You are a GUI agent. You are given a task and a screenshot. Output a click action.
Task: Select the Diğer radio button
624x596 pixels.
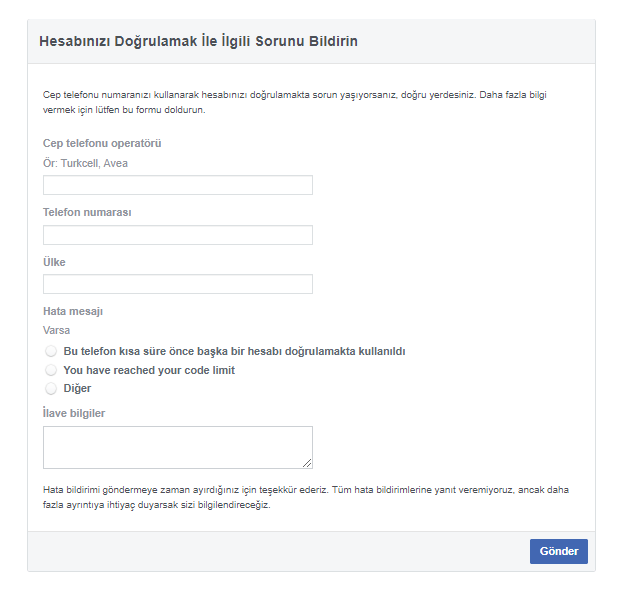51,388
